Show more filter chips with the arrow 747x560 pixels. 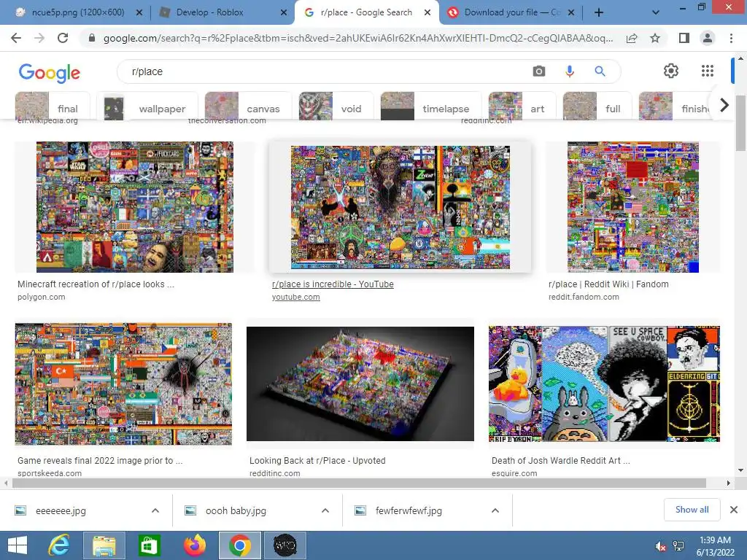coord(724,105)
